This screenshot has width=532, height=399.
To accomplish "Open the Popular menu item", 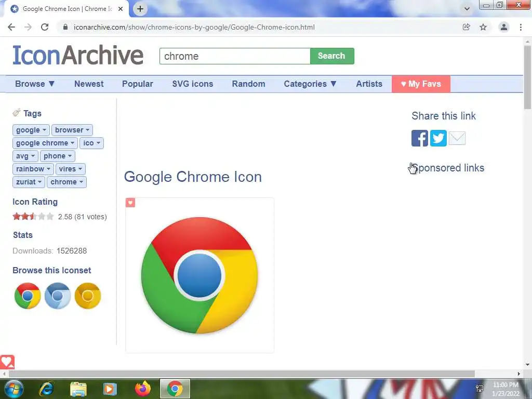I will pos(137,84).
